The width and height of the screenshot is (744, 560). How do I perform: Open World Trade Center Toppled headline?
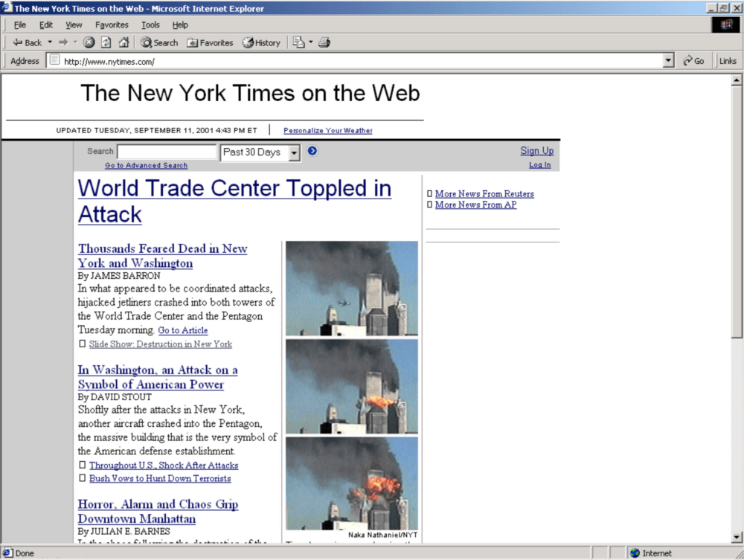(x=234, y=201)
